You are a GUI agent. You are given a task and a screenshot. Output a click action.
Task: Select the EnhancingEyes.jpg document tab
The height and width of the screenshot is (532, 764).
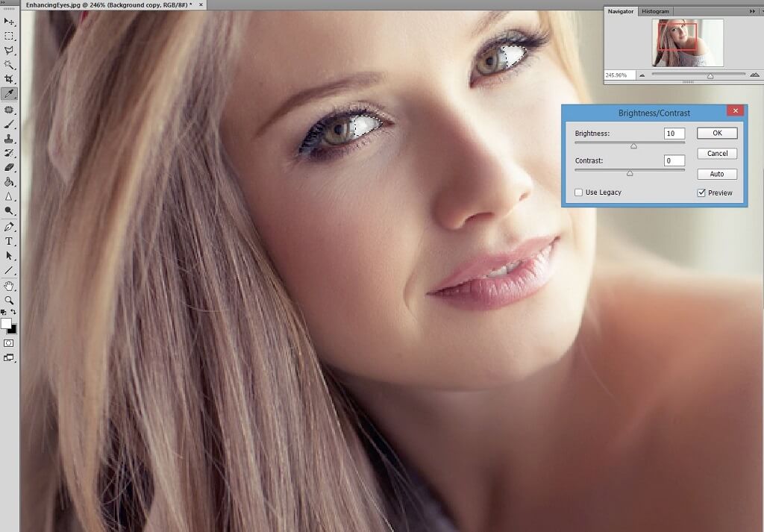point(109,5)
